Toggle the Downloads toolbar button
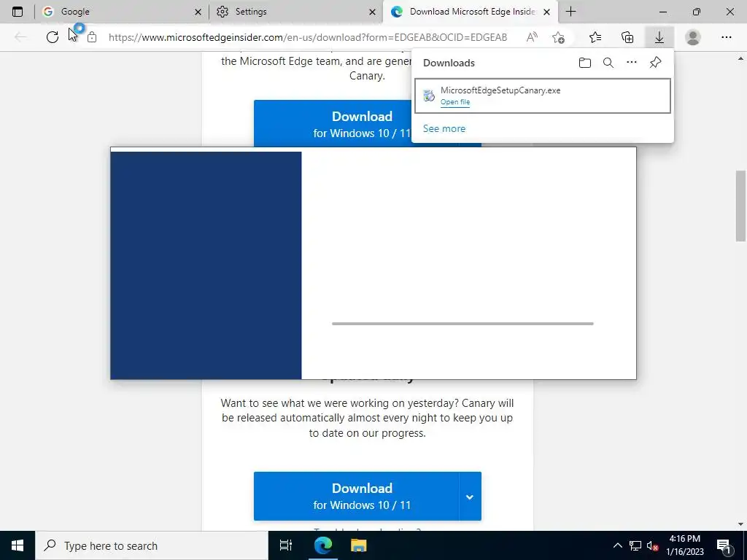 [659, 37]
